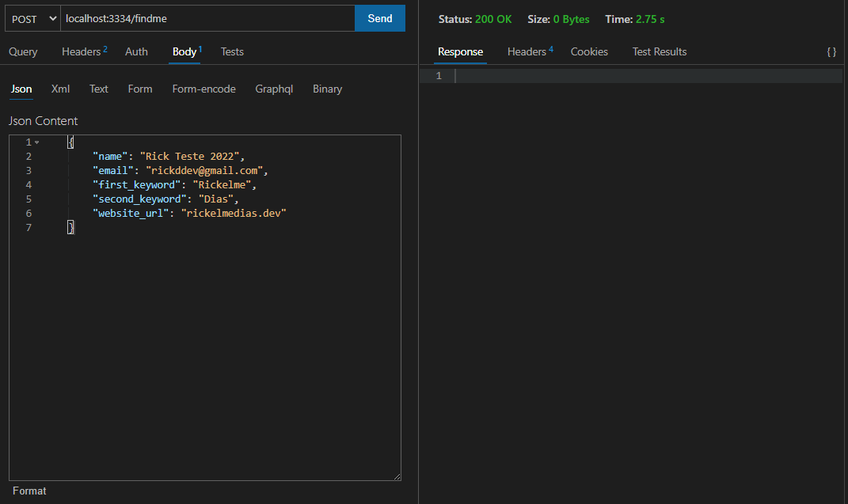Click the request URL field localhost:3334/findme
This screenshot has height=504, width=848.
207,18
